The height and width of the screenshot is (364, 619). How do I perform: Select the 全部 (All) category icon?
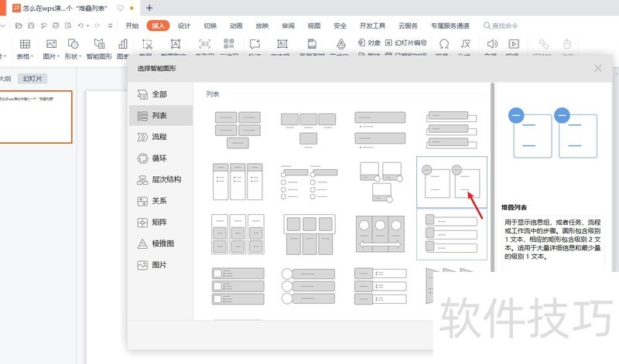tap(142, 94)
